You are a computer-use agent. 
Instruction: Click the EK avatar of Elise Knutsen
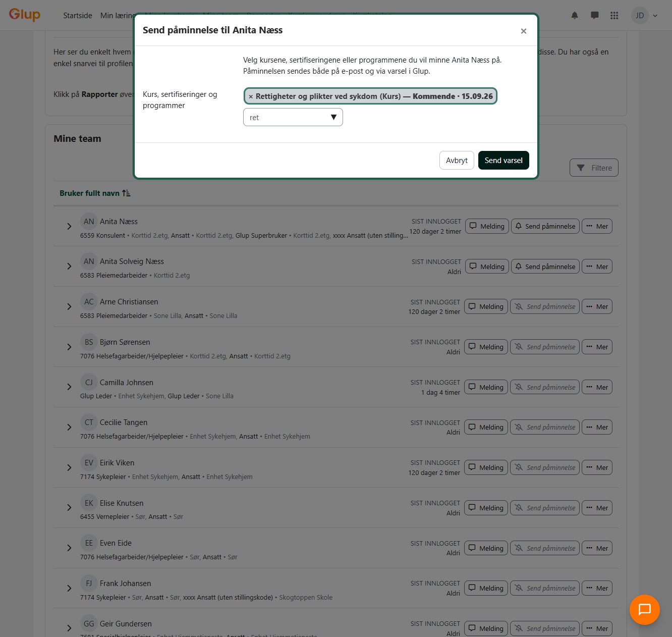(x=89, y=503)
